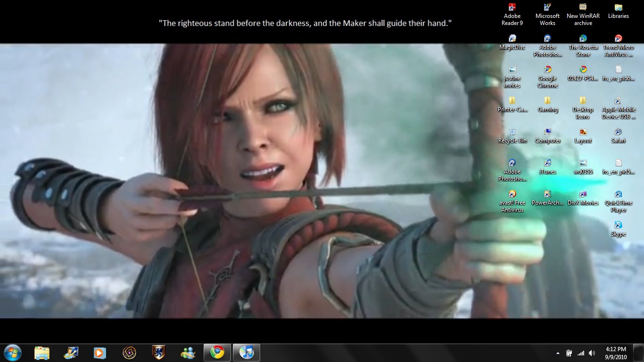
Task: Launch Microsoft Works from the desktop
Action: pos(547,14)
